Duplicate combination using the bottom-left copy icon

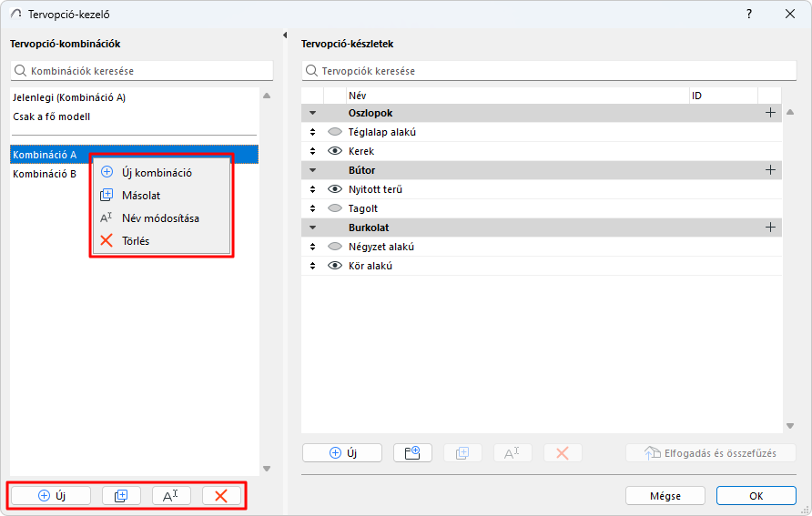point(121,496)
